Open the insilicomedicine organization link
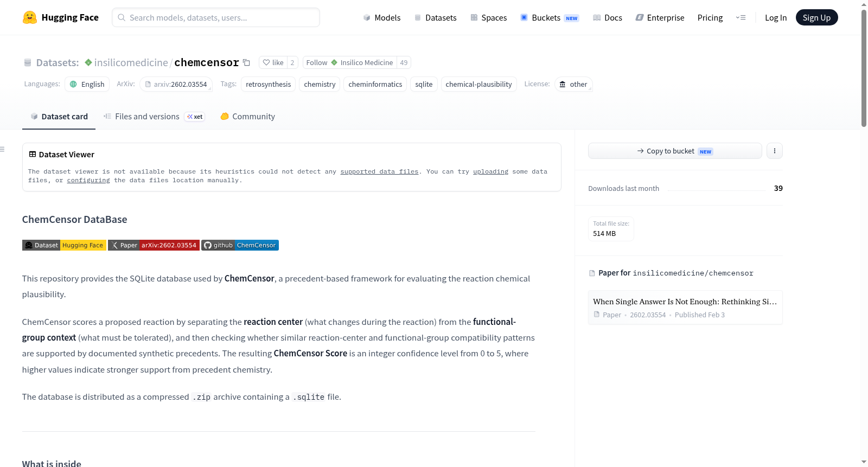Viewport: 868px width, 467px height. [131, 62]
